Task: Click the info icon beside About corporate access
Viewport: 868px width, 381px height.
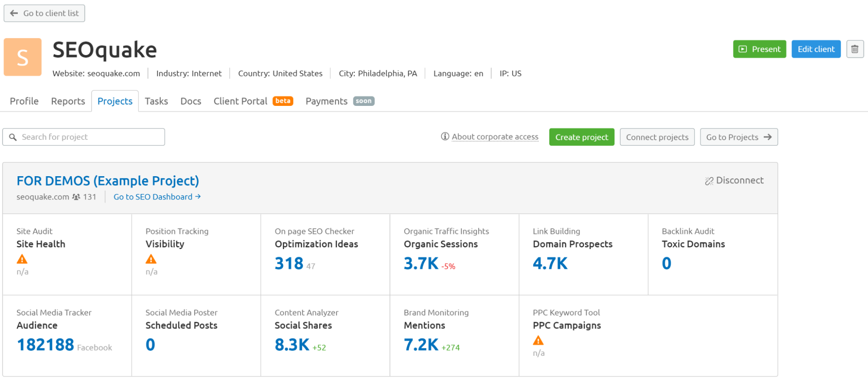Action: (x=445, y=136)
